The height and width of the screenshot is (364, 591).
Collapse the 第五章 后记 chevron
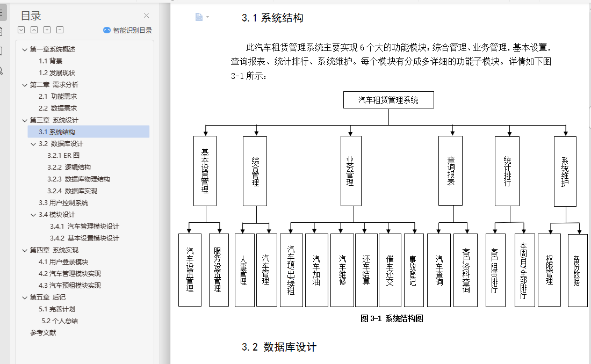pos(25,297)
